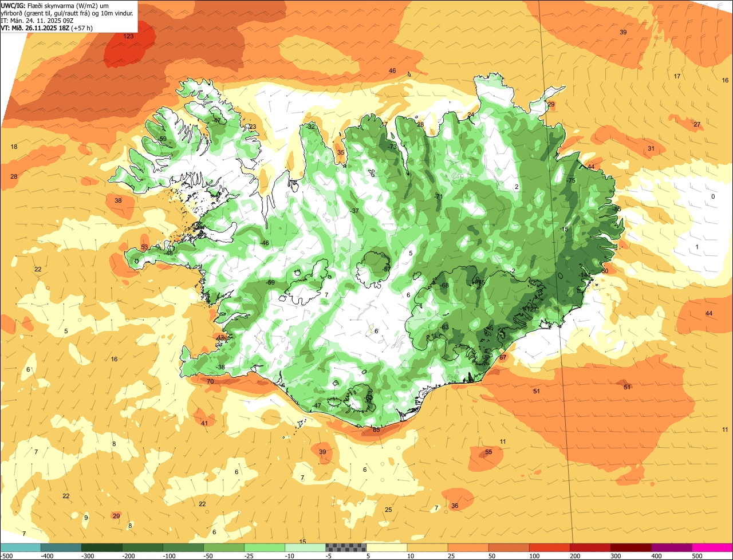Click the '-37' value in central Iceland
Viewport: 733px width, 560px height.
point(354,211)
